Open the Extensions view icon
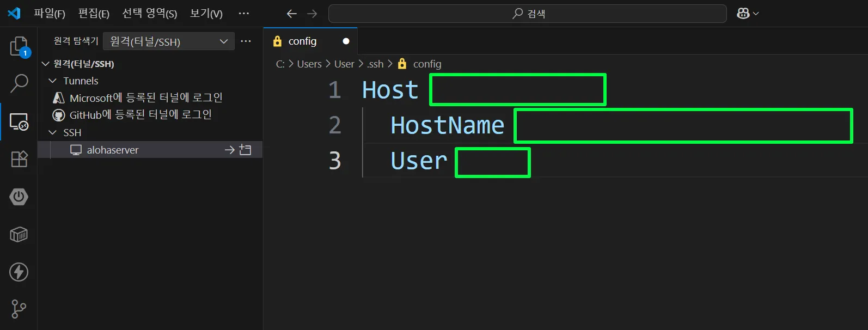 [19, 159]
